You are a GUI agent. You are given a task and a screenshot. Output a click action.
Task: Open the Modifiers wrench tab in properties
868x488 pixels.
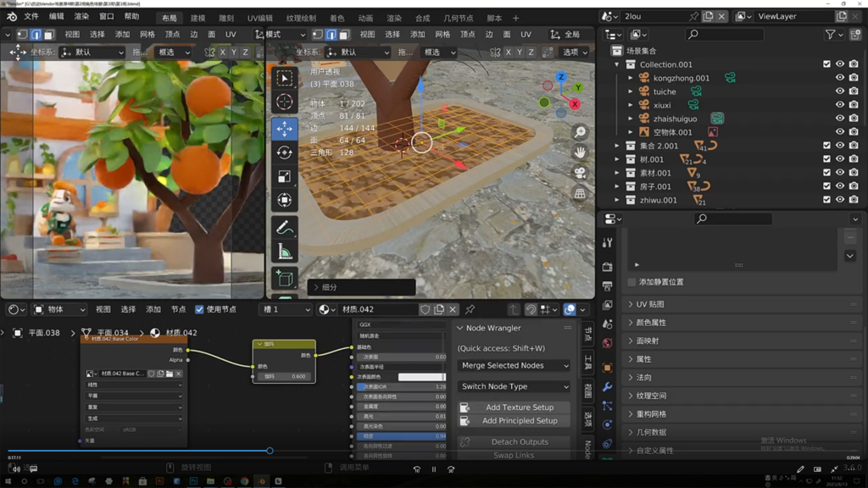point(607,386)
